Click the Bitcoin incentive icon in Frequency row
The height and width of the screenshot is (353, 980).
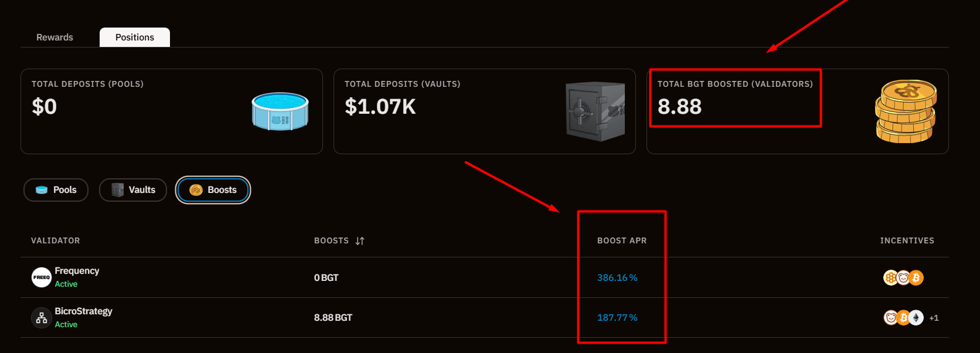point(916,277)
